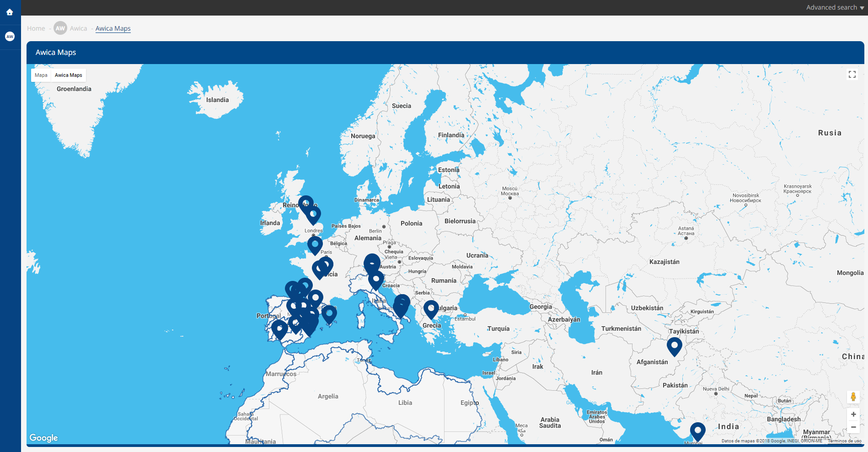Click the map marker near Mumbai
Image resolution: width=868 pixels, height=452 pixels.
(697, 430)
